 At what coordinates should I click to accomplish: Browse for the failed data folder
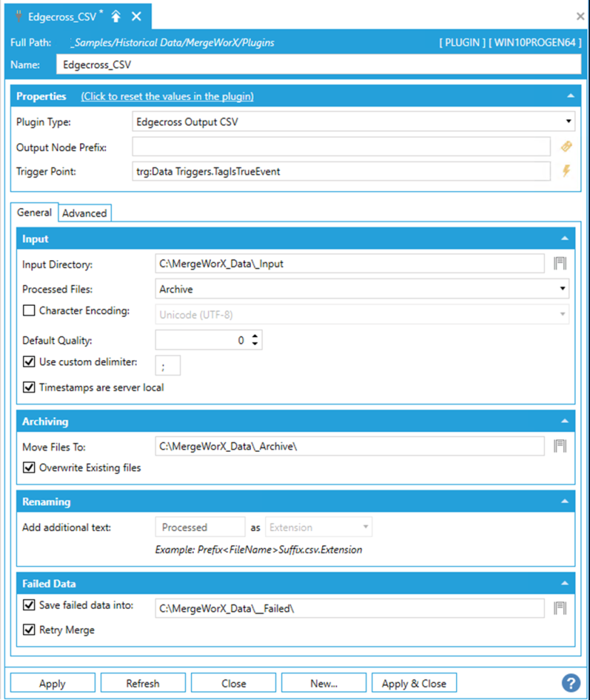560,608
